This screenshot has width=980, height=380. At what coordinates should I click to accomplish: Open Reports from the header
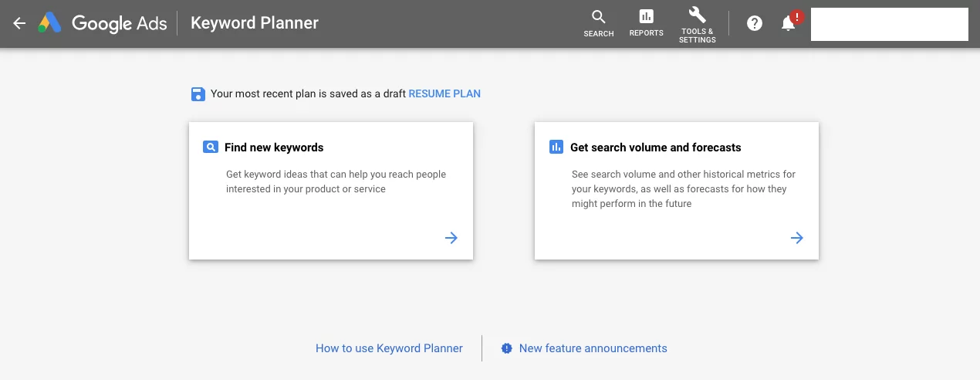(646, 24)
